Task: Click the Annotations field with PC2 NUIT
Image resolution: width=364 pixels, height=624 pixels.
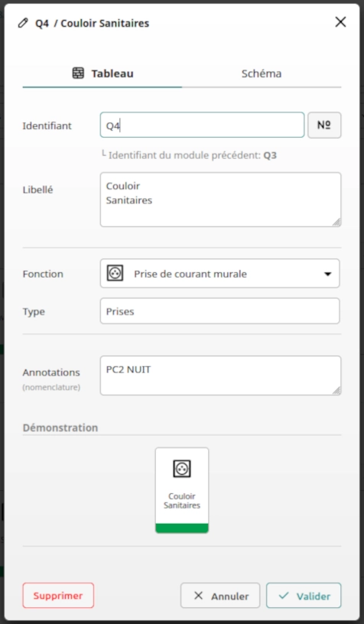Action: (220, 375)
